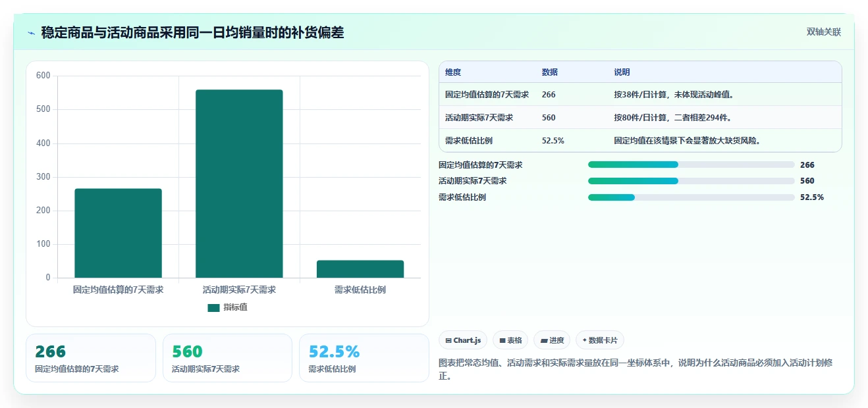Click the 维度 column header
Image resolution: width=868 pixels, height=408 pixels.
pos(453,72)
